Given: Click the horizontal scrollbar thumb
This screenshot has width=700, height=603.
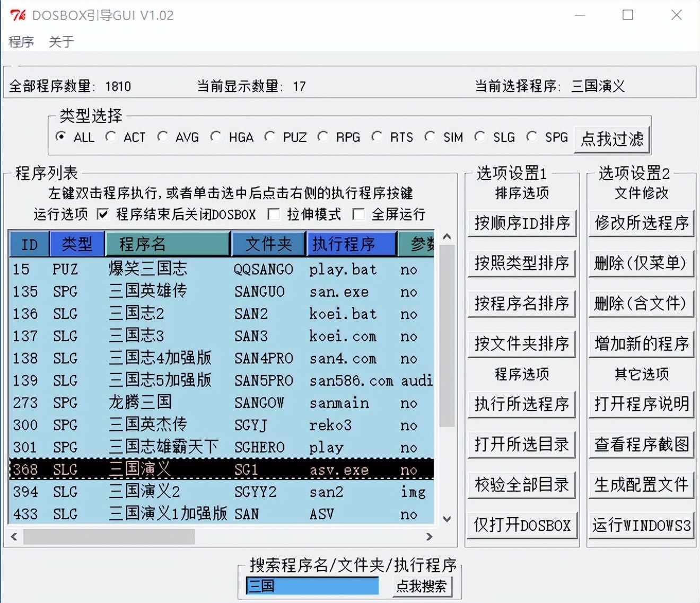Looking at the screenshot, I should tap(109, 537).
